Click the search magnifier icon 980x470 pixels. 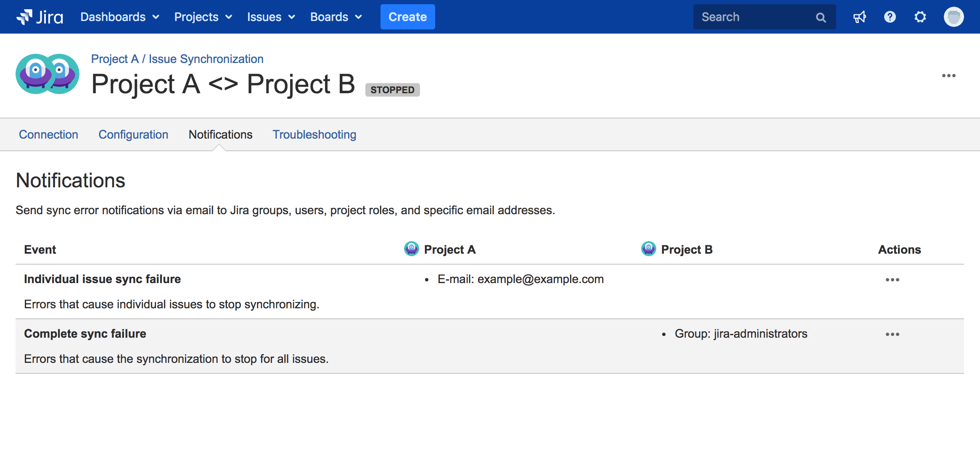pyautogui.click(x=821, y=17)
